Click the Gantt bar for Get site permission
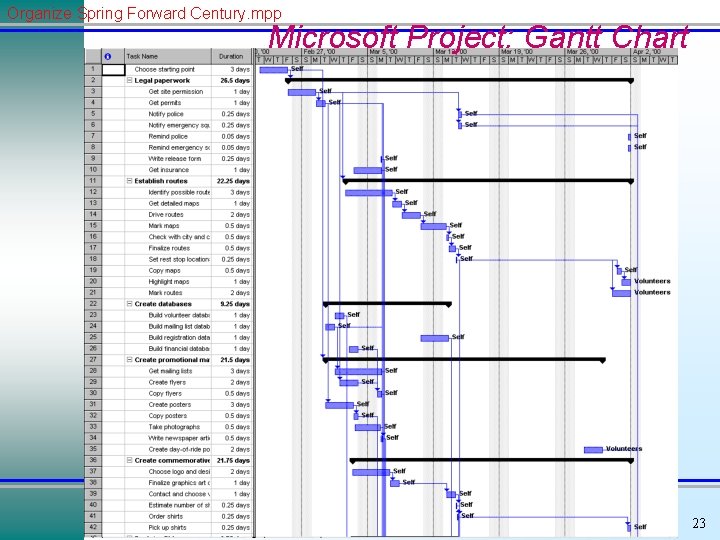Viewport: 720px width, 540px height. pos(302,92)
